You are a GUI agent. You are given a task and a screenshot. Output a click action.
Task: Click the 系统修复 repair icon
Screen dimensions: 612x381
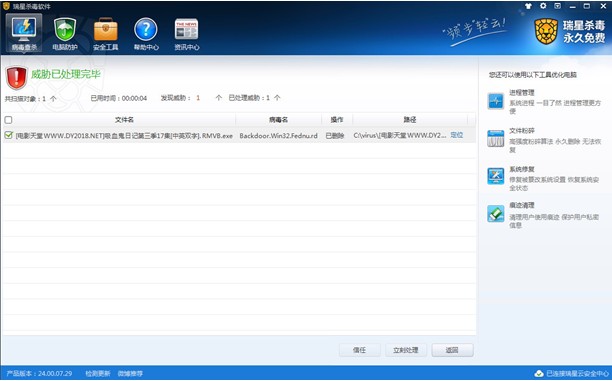pyautogui.click(x=496, y=176)
